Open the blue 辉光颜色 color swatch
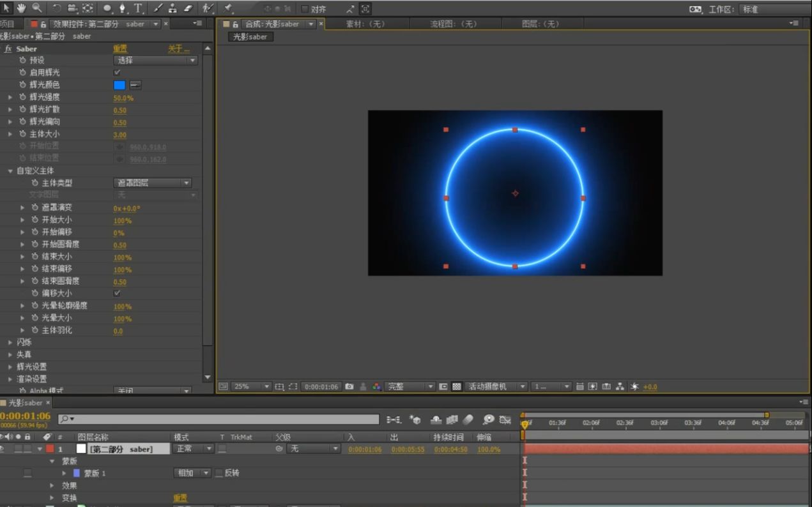812x507 pixels. click(119, 85)
